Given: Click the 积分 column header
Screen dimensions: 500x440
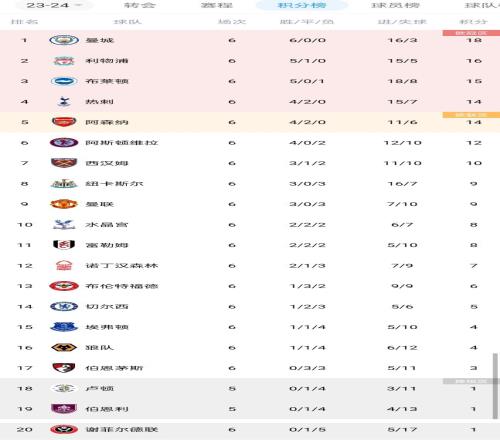Looking at the screenshot, I should pyautogui.click(x=474, y=22).
